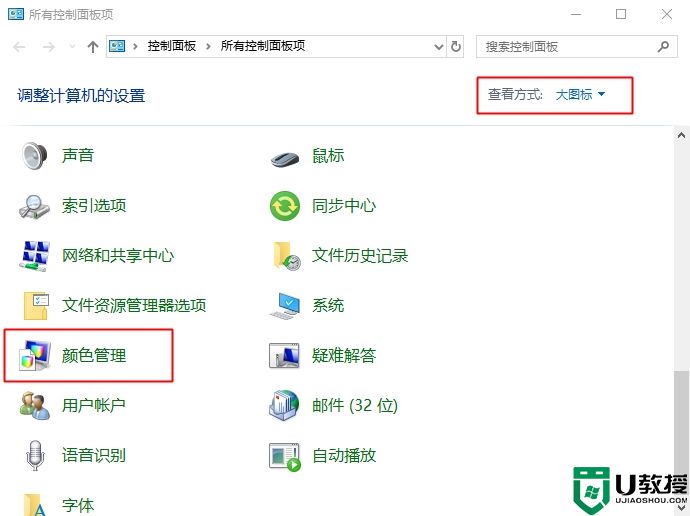Expand the address bar history dropdown arrow
The image size is (690, 516).
(438, 47)
